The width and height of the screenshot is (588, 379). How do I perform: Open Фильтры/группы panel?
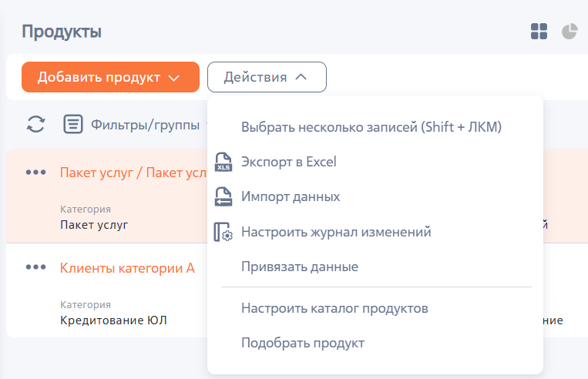(145, 125)
